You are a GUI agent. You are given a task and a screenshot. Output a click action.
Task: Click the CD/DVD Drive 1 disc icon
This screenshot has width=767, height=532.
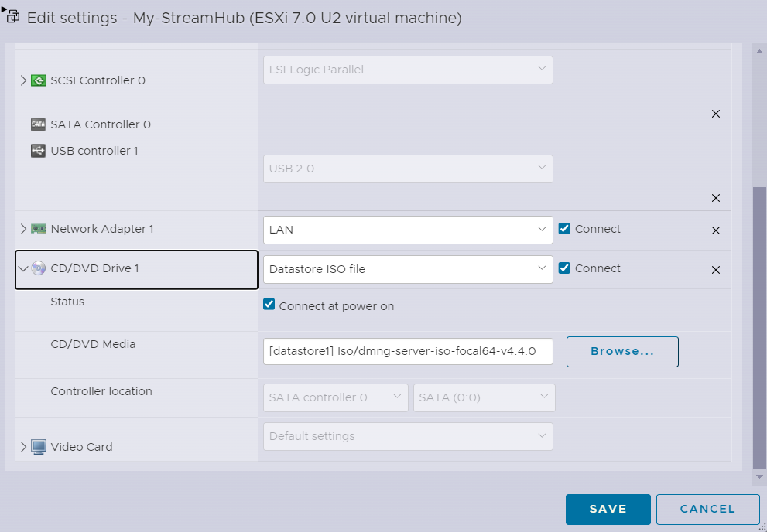point(38,268)
